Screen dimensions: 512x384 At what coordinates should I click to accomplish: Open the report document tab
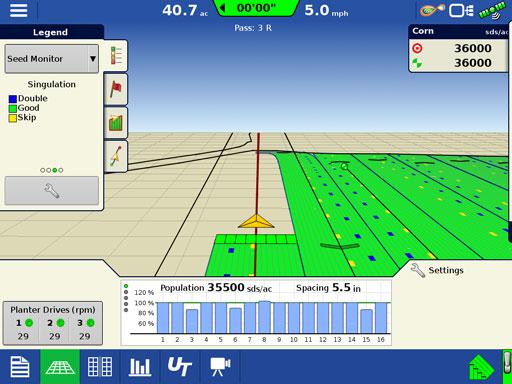pyautogui.click(x=20, y=367)
